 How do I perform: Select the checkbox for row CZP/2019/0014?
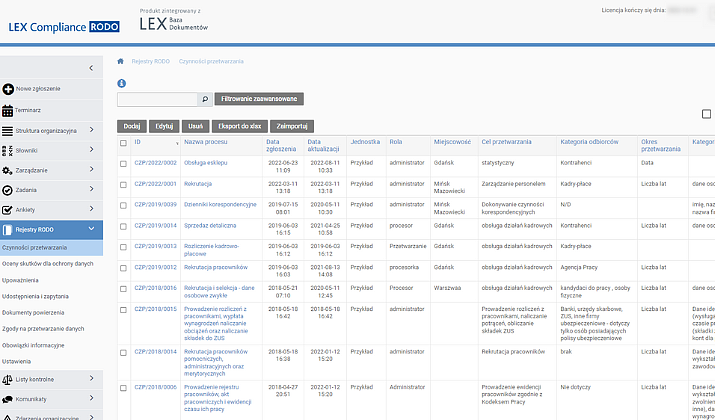click(123, 226)
